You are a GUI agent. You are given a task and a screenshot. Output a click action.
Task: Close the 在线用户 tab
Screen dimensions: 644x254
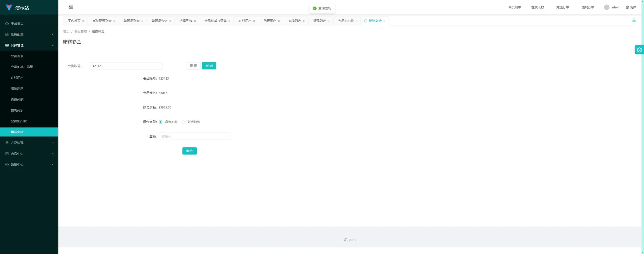click(254, 21)
